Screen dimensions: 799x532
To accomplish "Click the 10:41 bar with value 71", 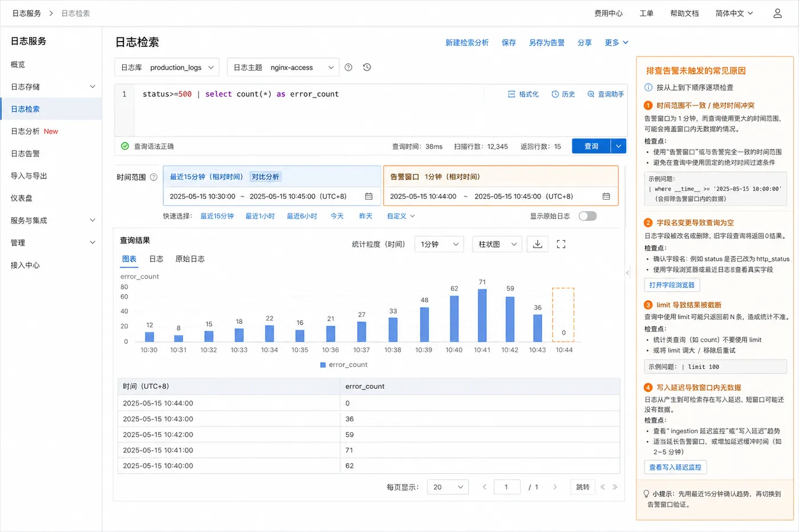I will tap(482, 315).
